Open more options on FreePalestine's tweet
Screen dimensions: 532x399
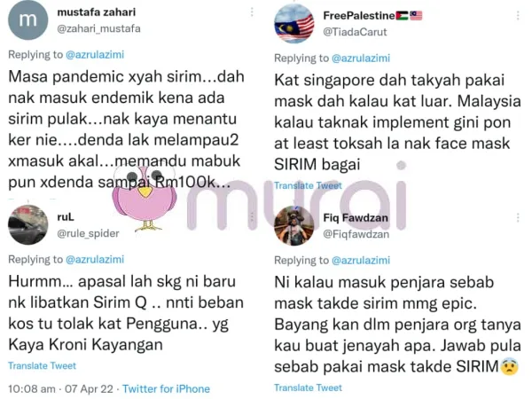click(518, 16)
